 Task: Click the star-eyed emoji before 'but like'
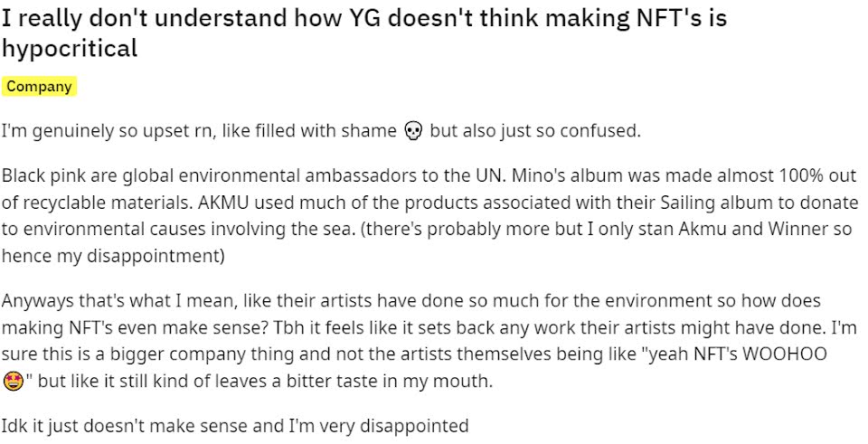[13, 382]
